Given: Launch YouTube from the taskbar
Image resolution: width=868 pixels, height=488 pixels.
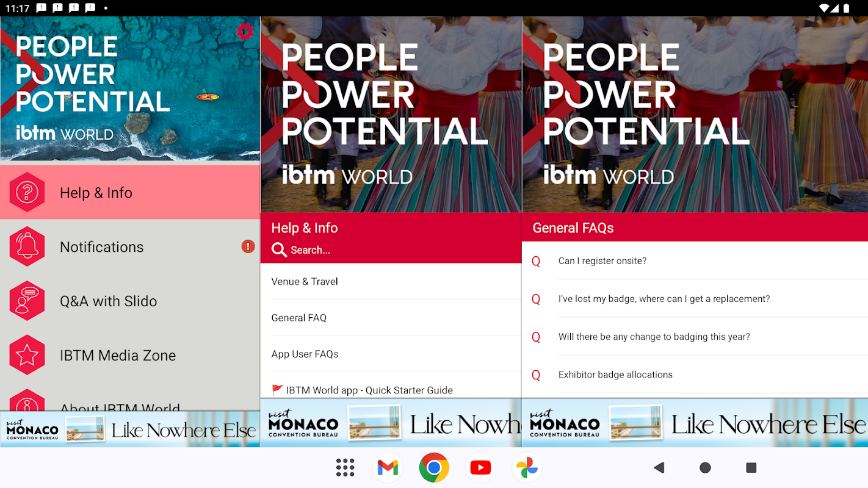Looking at the screenshot, I should 480,468.
